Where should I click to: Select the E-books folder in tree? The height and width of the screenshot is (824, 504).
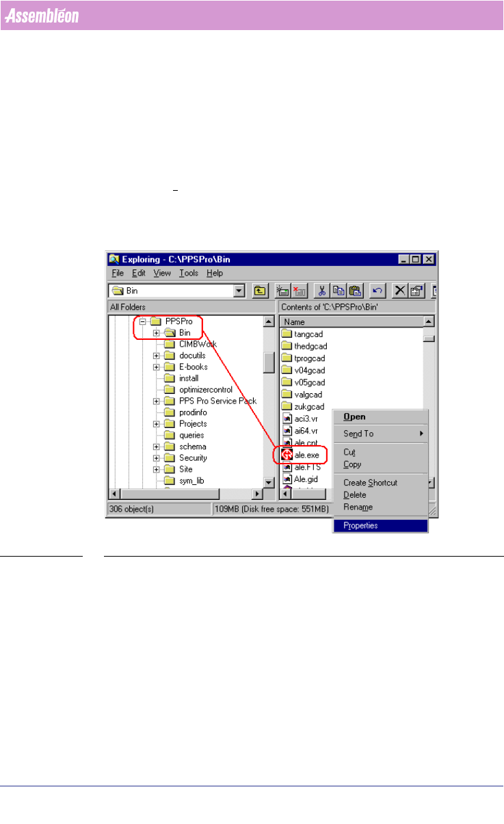pyautogui.click(x=185, y=367)
